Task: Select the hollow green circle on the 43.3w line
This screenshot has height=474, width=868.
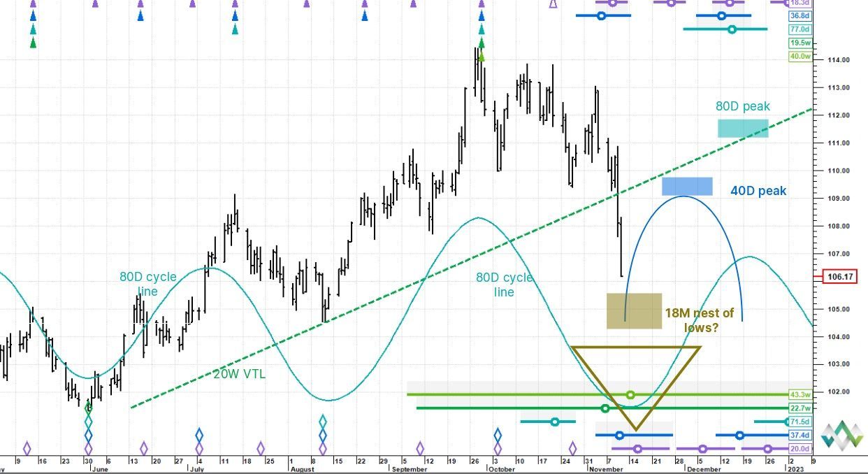Action: [630, 395]
